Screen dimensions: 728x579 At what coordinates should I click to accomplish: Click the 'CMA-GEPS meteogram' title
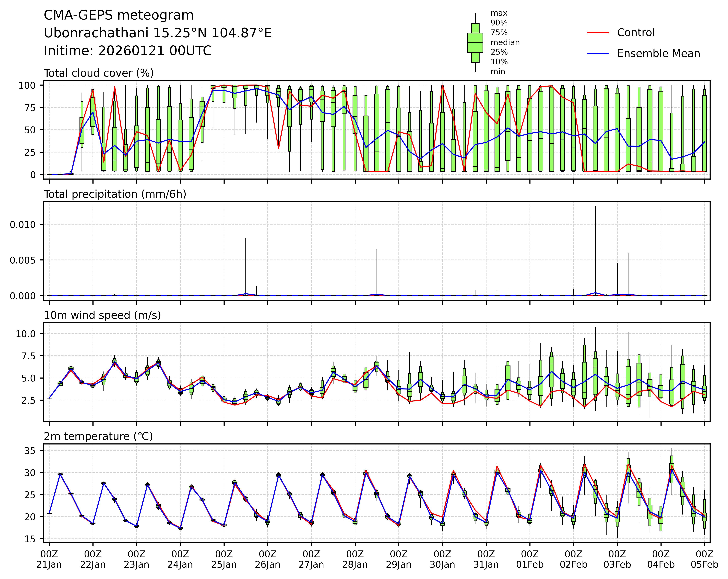tap(118, 15)
